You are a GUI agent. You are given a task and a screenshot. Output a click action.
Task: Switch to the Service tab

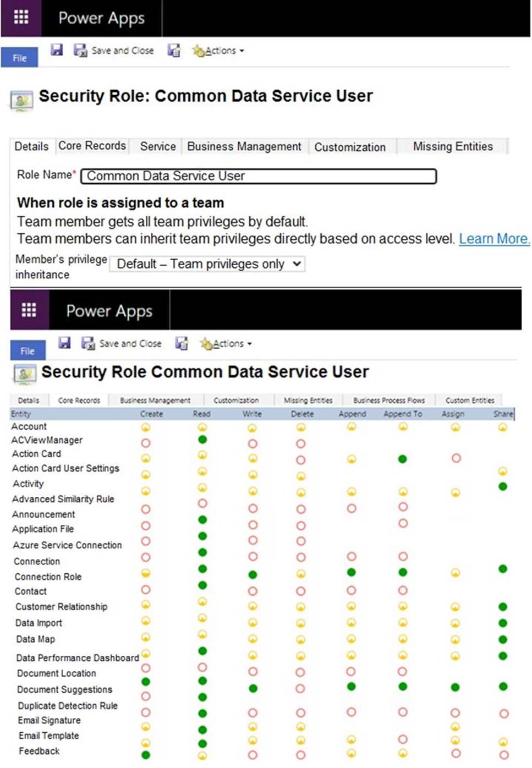point(157,146)
